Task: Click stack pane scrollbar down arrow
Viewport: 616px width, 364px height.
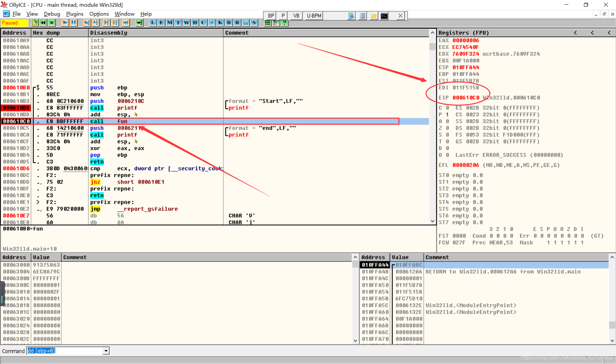Action: click(x=612, y=341)
